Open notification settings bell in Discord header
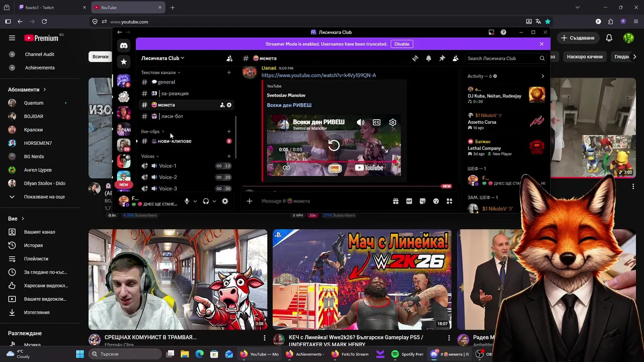This screenshot has width=644, height=362. coord(429,58)
